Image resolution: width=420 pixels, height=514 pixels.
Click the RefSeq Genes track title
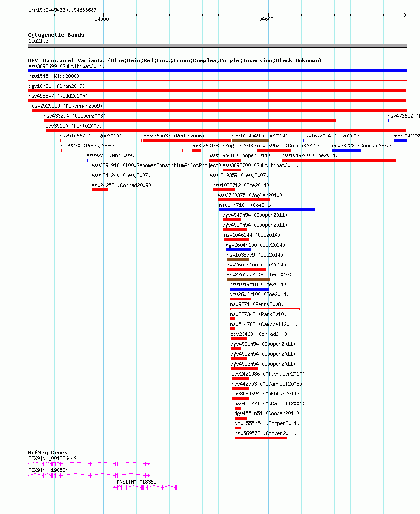(48, 453)
